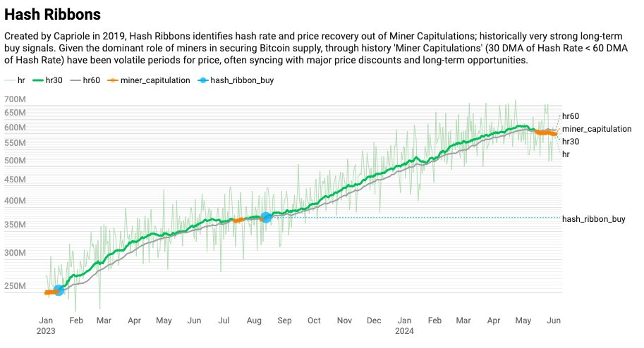Click the hr60 label at chart right
644x348 pixels.
[571, 116]
